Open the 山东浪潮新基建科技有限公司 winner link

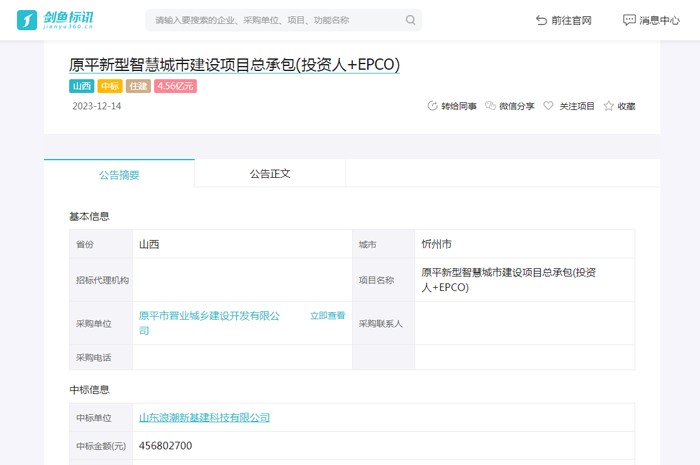[x=204, y=418]
